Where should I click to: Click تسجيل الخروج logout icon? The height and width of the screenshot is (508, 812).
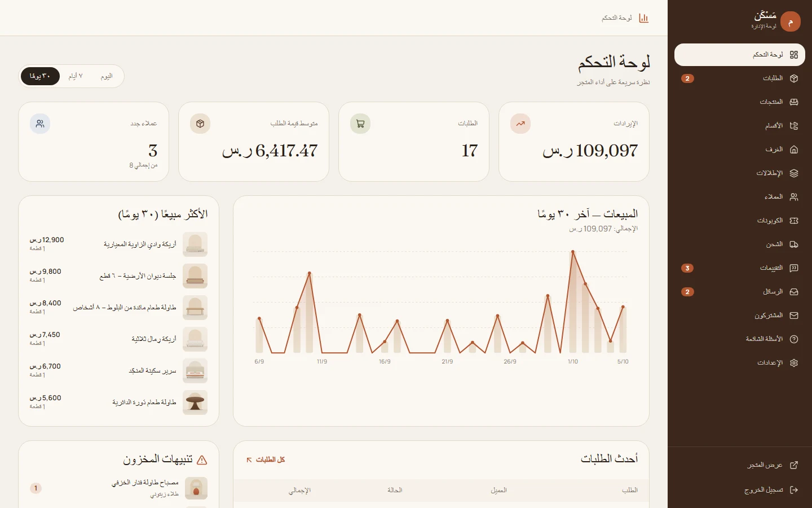click(794, 490)
